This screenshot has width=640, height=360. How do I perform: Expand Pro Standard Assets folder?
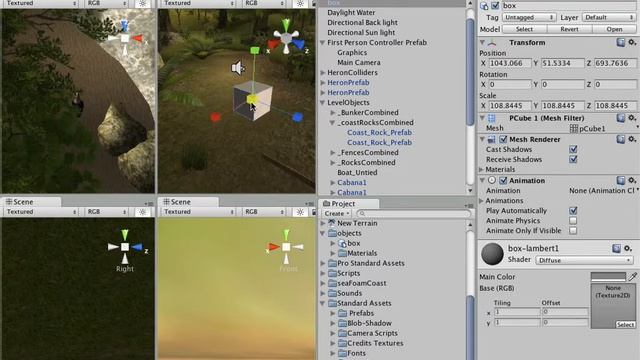pyautogui.click(x=322, y=263)
